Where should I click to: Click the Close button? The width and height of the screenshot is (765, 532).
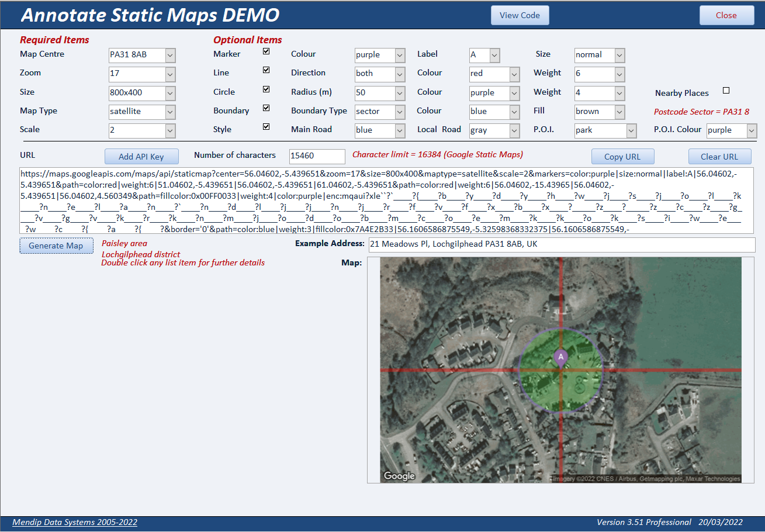click(x=726, y=15)
